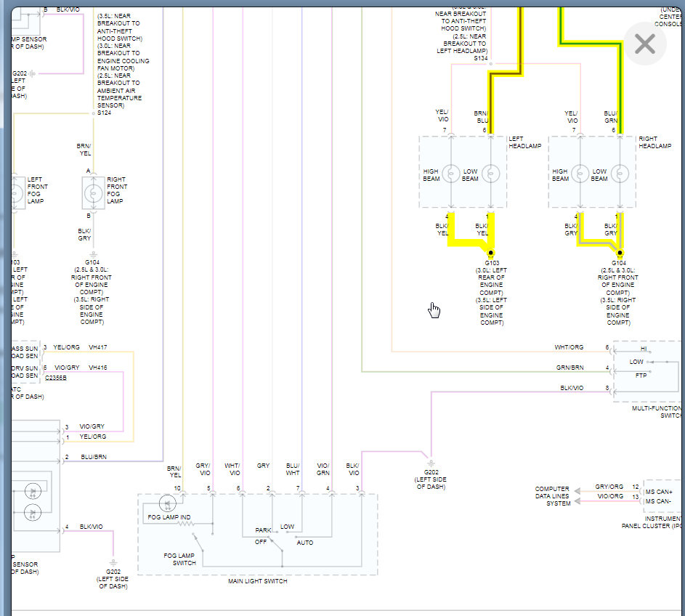Click the VIO/GRN wire label at pin 4
This screenshot has height=616, width=685.
coord(323,469)
